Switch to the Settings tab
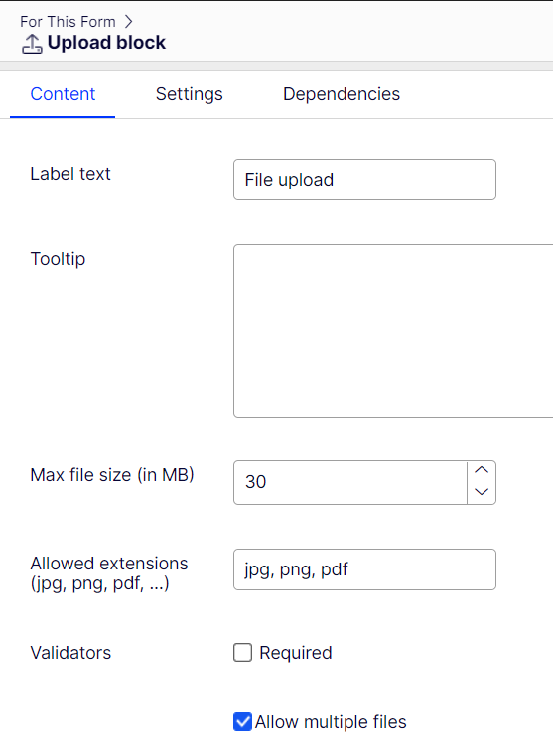Image resolution: width=553 pixels, height=756 pixels. click(190, 94)
